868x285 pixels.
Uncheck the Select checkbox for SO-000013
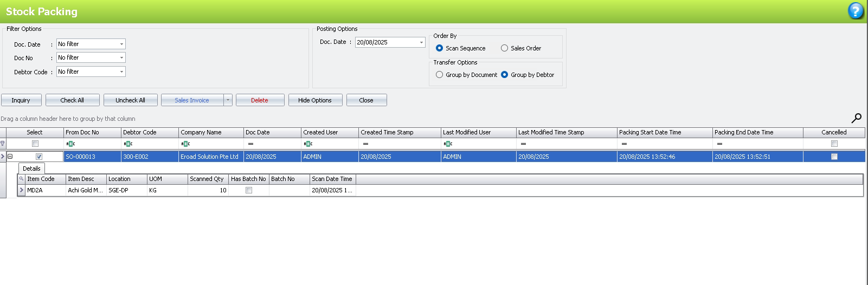39,157
